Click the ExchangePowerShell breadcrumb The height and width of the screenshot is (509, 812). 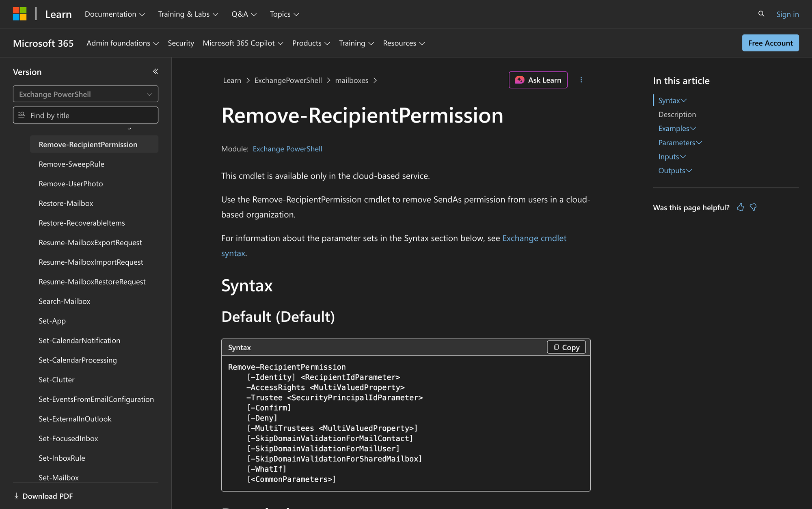288,80
